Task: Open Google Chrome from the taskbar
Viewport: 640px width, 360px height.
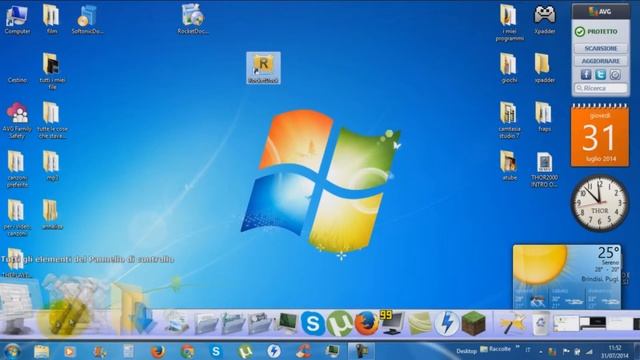Action: (x=187, y=351)
